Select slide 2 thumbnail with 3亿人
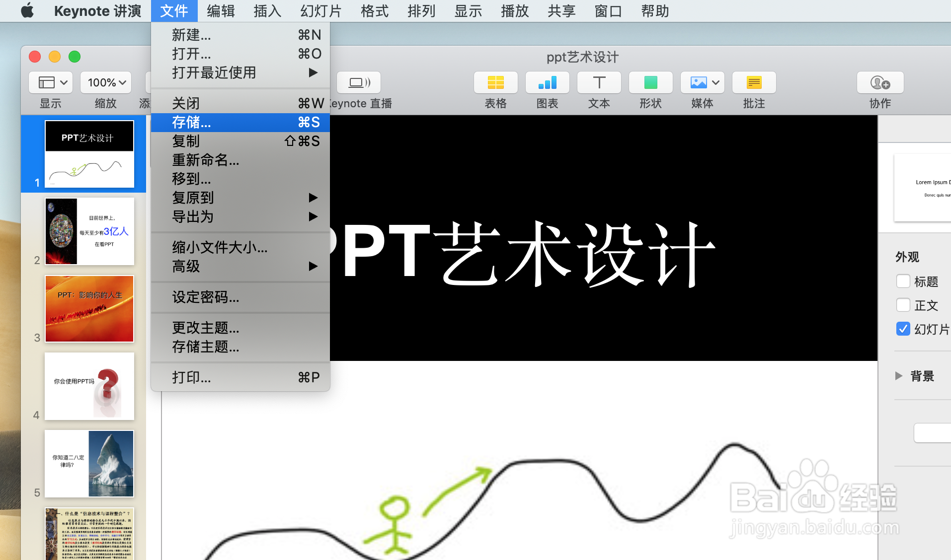The height and width of the screenshot is (560, 951). click(x=89, y=231)
